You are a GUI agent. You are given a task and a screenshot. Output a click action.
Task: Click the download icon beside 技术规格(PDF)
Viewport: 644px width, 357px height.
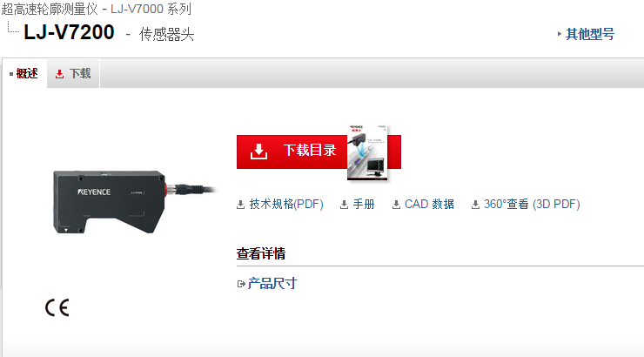click(241, 205)
